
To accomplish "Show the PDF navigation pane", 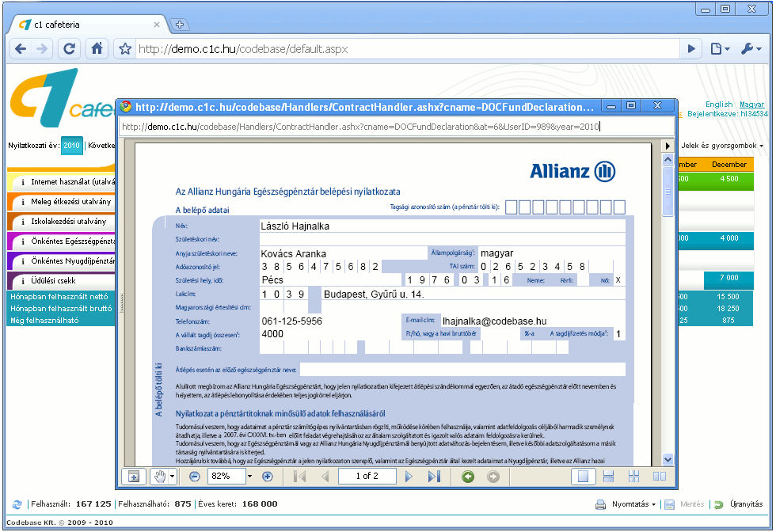I will point(134,477).
